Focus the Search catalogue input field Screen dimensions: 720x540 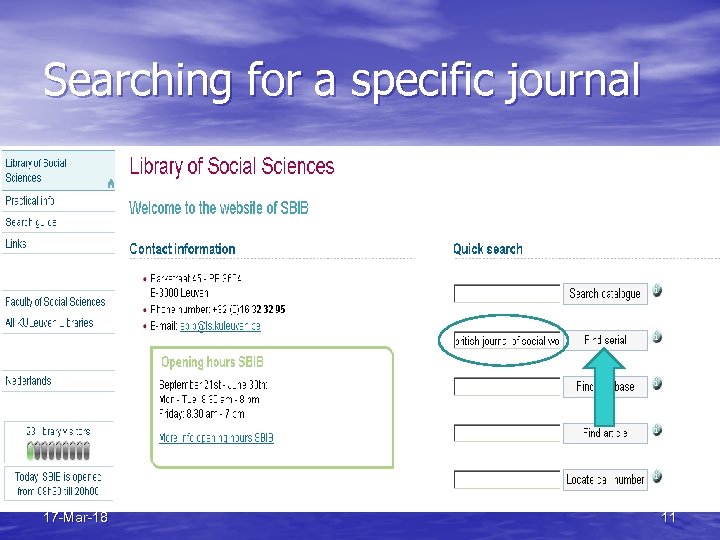(507, 293)
